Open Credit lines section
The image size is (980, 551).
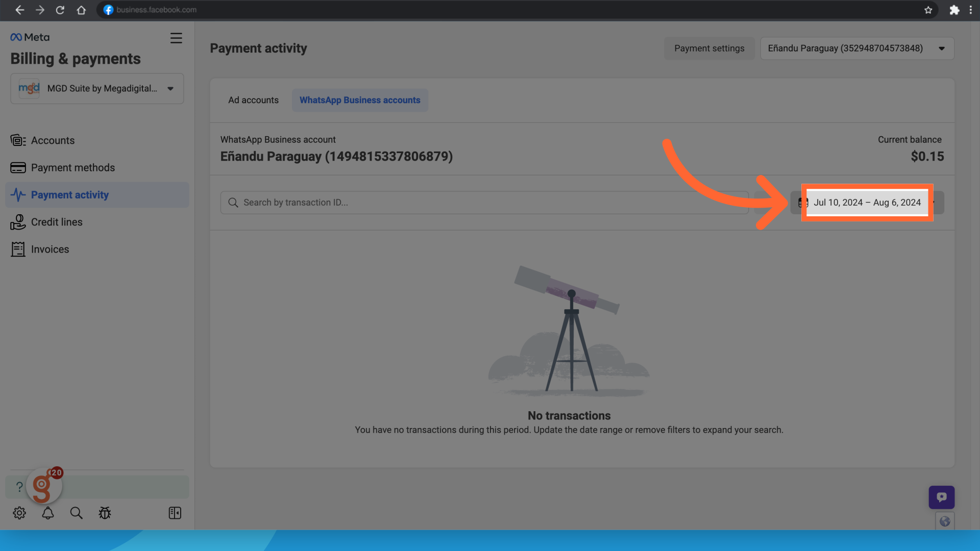(56, 222)
